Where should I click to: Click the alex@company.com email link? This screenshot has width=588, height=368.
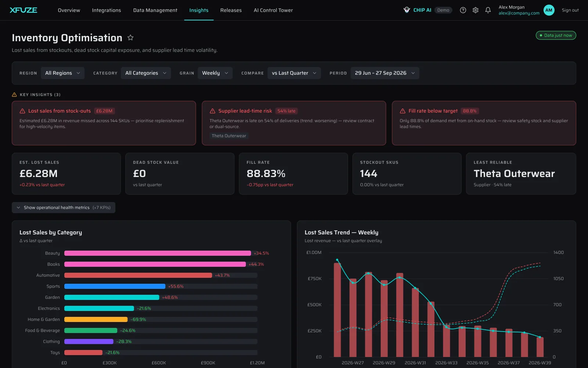click(519, 13)
